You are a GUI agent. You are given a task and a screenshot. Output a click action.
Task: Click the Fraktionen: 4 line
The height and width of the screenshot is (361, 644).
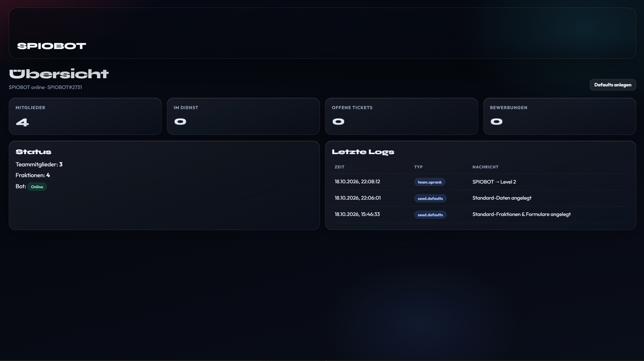[x=33, y=175]
